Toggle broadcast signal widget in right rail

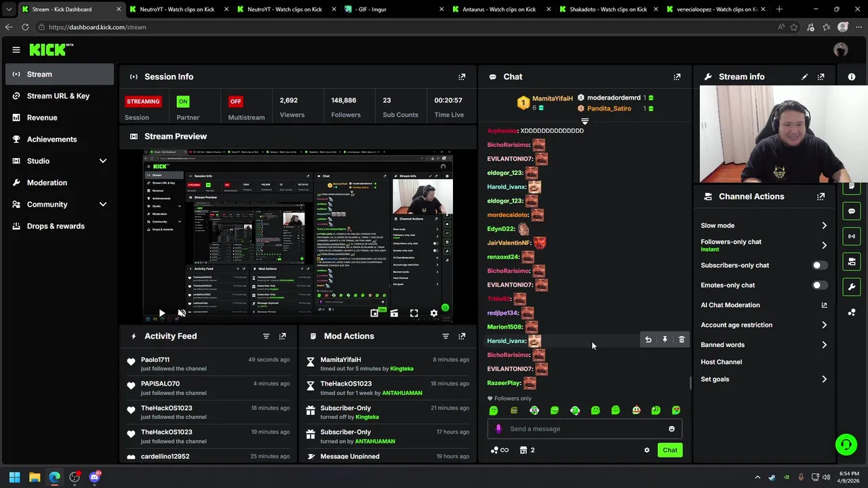coord(852,237)
